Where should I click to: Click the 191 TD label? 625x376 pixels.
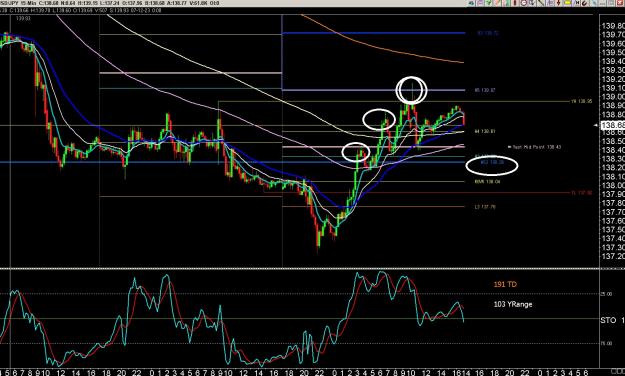[505, 284]
